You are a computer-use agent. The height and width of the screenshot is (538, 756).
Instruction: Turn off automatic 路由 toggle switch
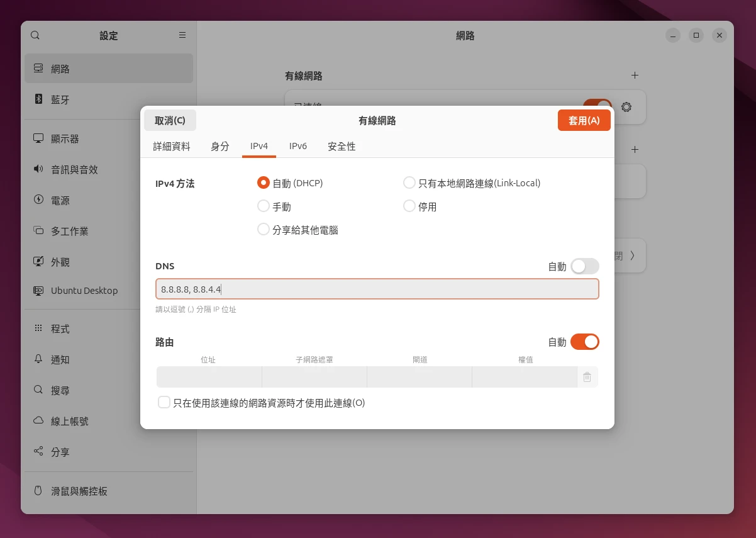point(584,342)
